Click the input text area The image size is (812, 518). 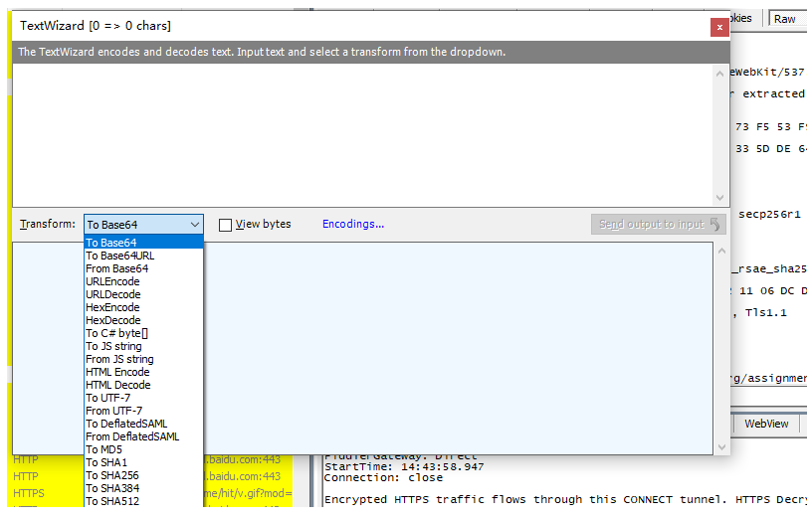coord(362,135)
